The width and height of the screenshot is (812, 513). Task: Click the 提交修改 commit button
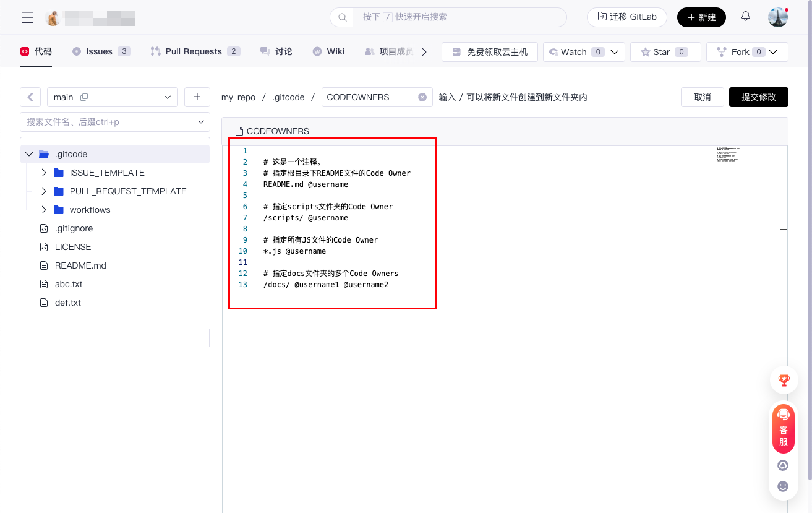pos(758,97)
